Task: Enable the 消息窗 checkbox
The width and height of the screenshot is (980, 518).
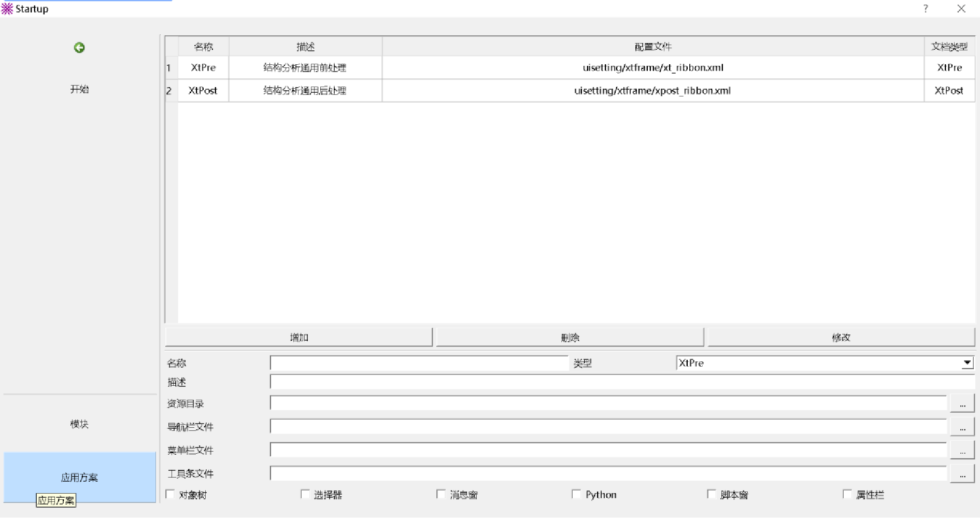Action: point(441,494)
